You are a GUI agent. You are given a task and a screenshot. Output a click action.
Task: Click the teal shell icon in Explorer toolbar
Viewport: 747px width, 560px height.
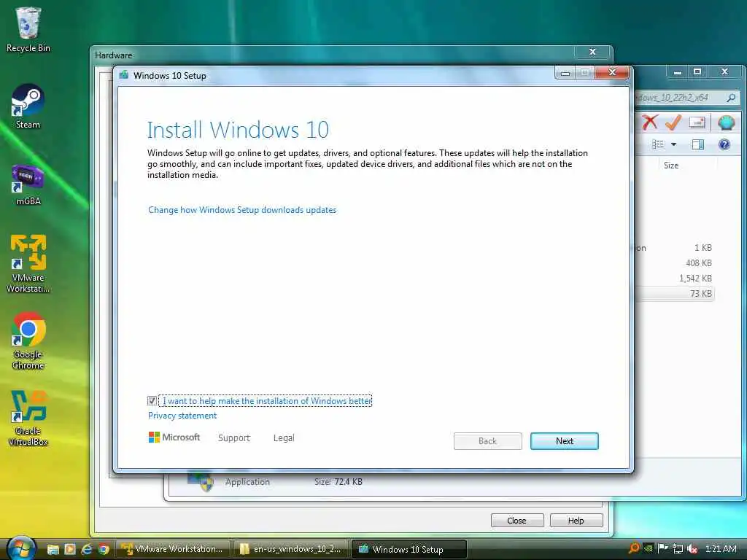727,122
